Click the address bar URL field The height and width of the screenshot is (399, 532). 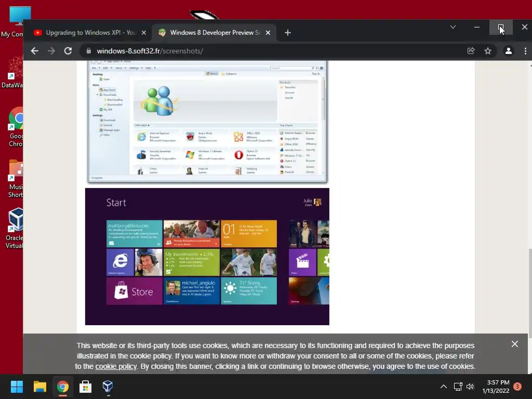(x=271, y=51)
